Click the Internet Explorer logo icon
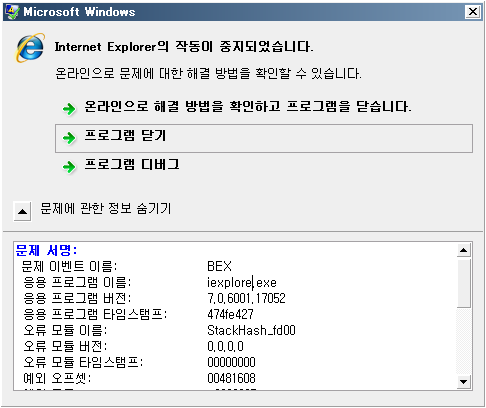The height and width of the screenshot is (408, 486). [x=30, y=48]
